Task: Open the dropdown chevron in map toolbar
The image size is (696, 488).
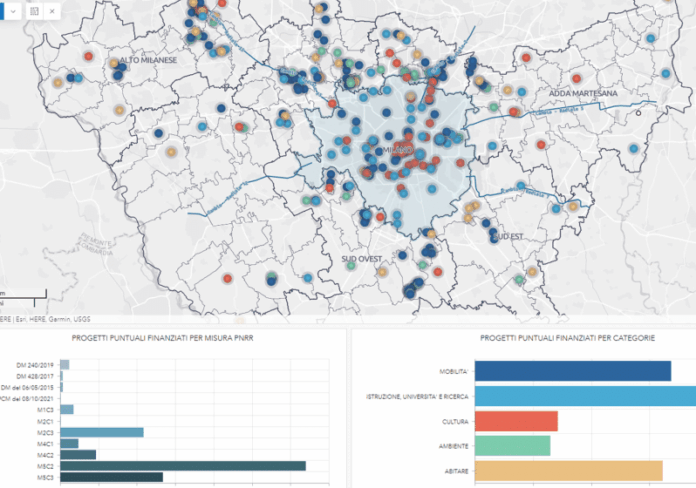Action: coord(12,10)
